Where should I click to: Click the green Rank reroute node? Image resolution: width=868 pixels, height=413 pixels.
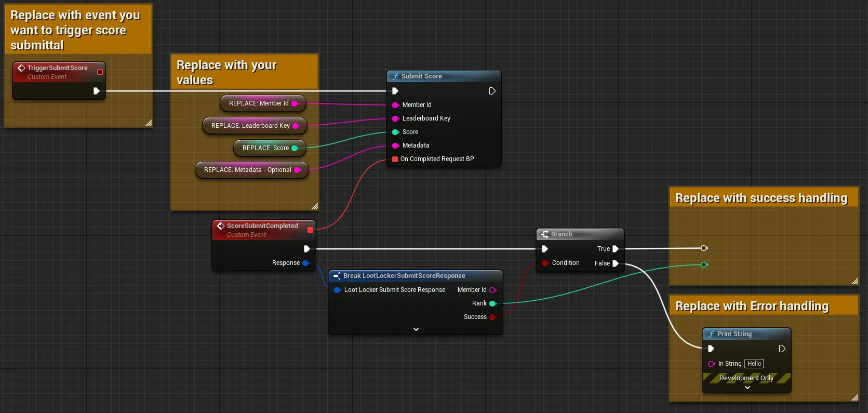coord(704,265)
